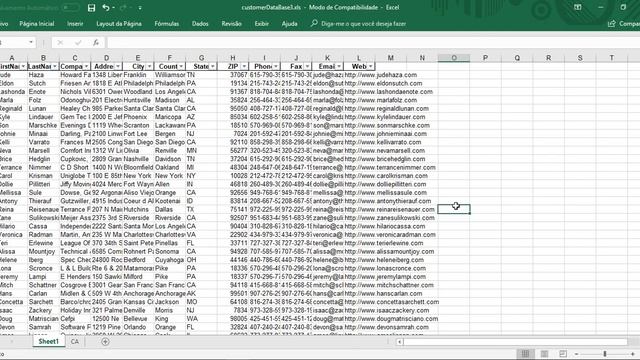Open Ribbon Display Options icon
Viewport: 640px width, 360px height.
point(578,7)
